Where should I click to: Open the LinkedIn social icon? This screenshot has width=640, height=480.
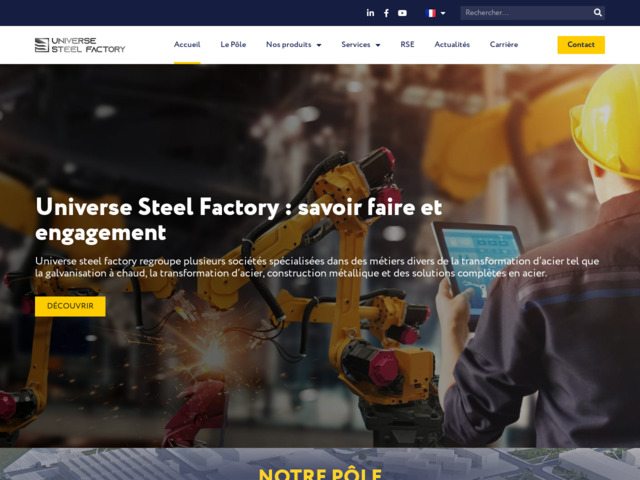coord(370,13)
